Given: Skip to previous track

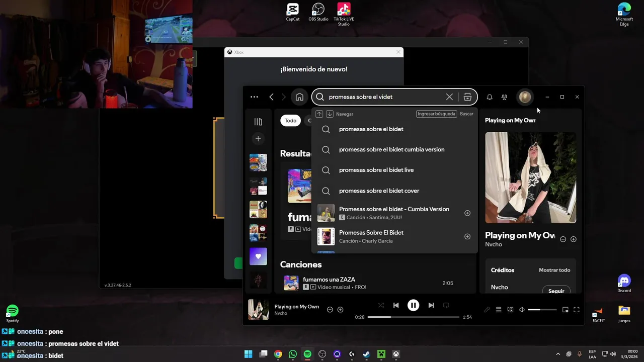Looking at the screenshot, I should tap(396, 305).
